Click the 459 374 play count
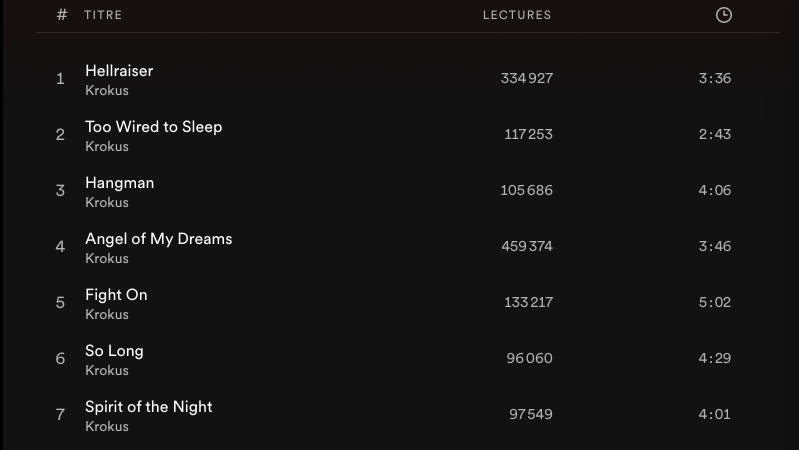799x450 pixels. tap(527, 246)
